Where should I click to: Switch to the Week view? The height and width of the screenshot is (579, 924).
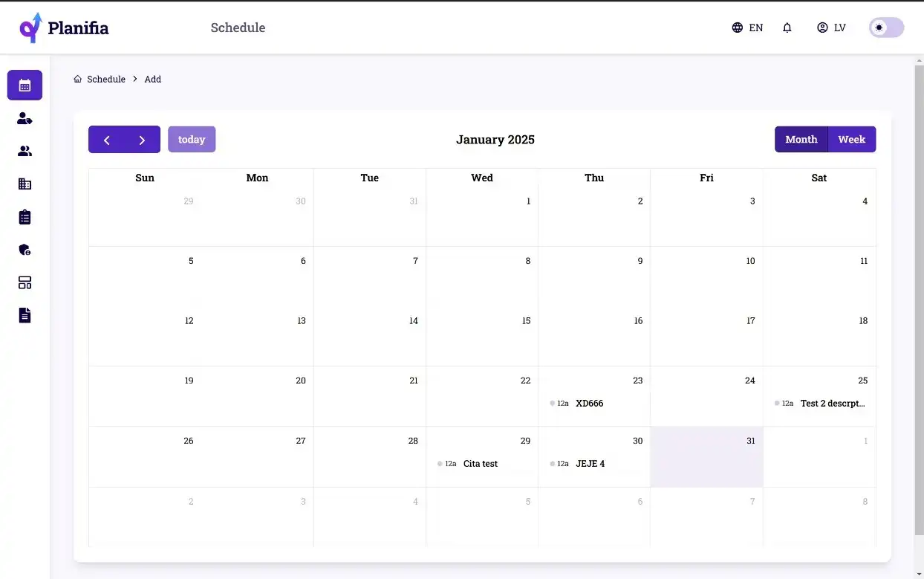[x=852, y=139]
